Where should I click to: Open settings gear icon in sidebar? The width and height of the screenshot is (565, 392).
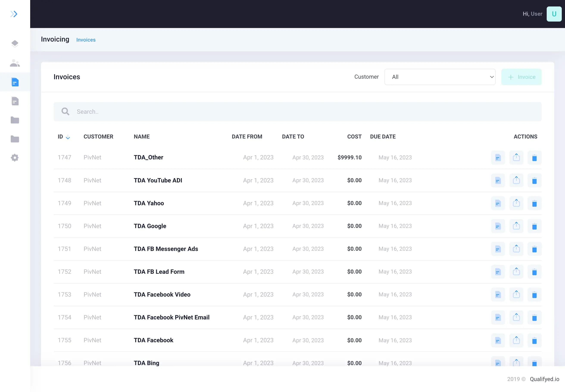[15, 158]
